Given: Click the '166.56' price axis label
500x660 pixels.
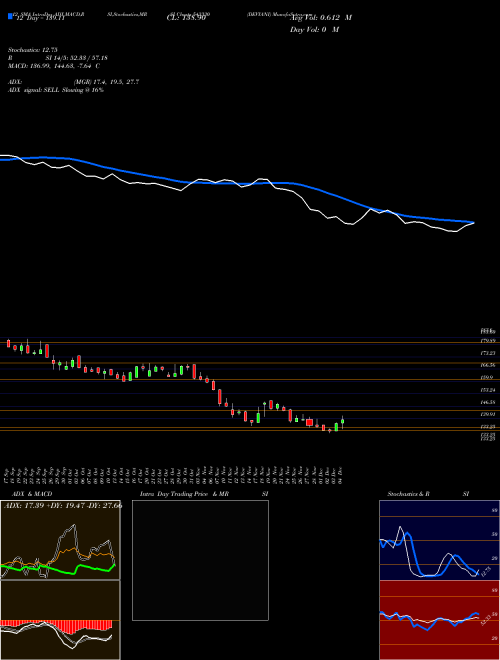Looking at the screenshot, I should click(x=488, y=365).
